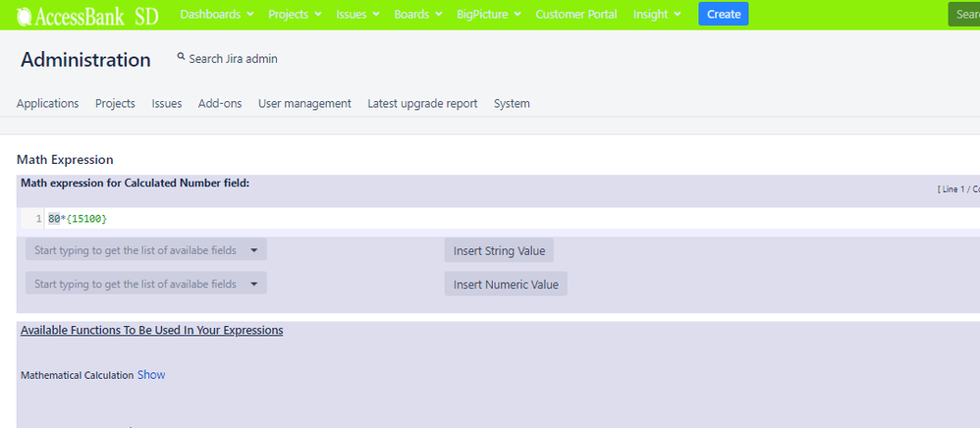Click the Math Expression section heading
Viewport: 980px width, 428px height.
[65, 160]
